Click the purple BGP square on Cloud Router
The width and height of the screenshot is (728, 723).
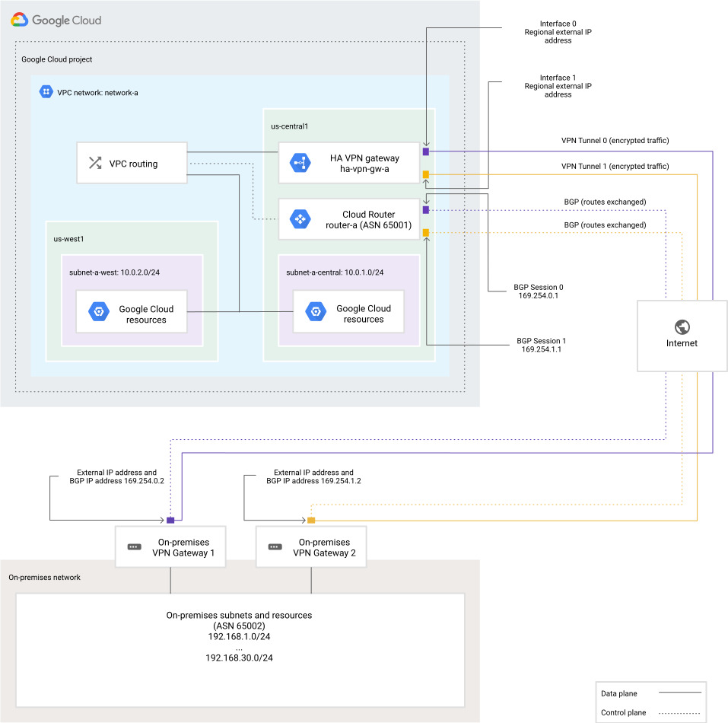[426, 210]
